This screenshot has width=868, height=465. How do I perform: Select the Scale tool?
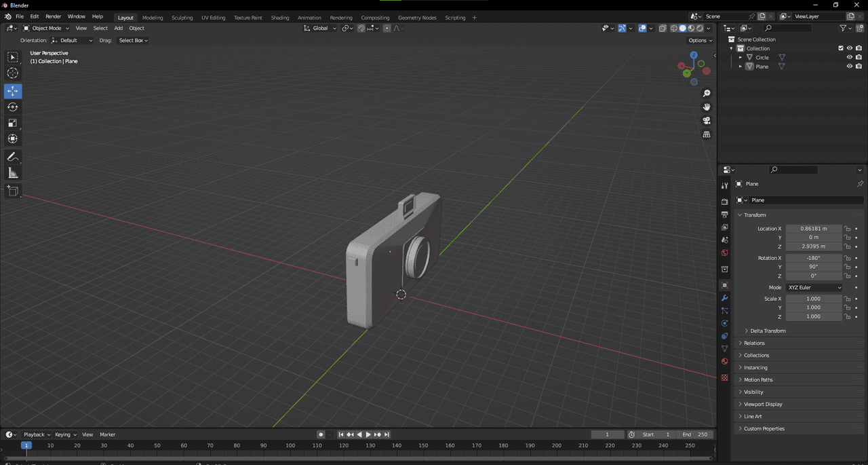coord(13,123)
